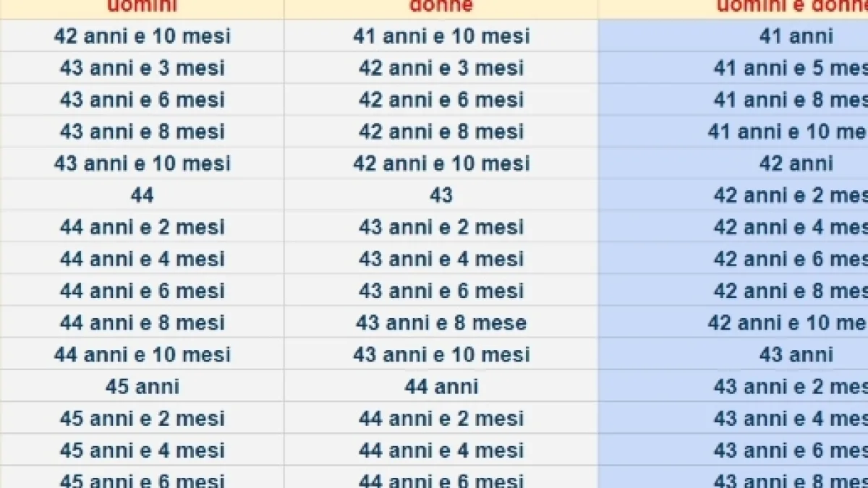This screenshot has width=868, height=488.
Task: Click the '41 anni e 5 mesi' cell
Action: point(790,68)
